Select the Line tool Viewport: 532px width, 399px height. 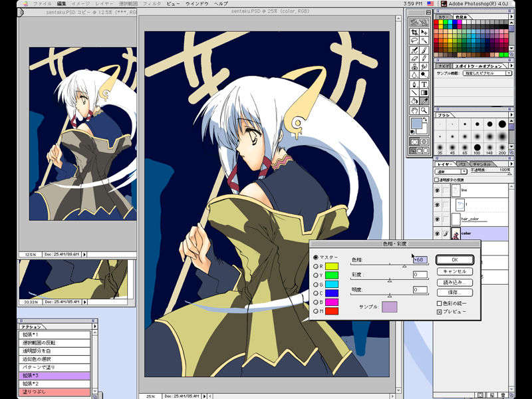click(x=414, y=92)
